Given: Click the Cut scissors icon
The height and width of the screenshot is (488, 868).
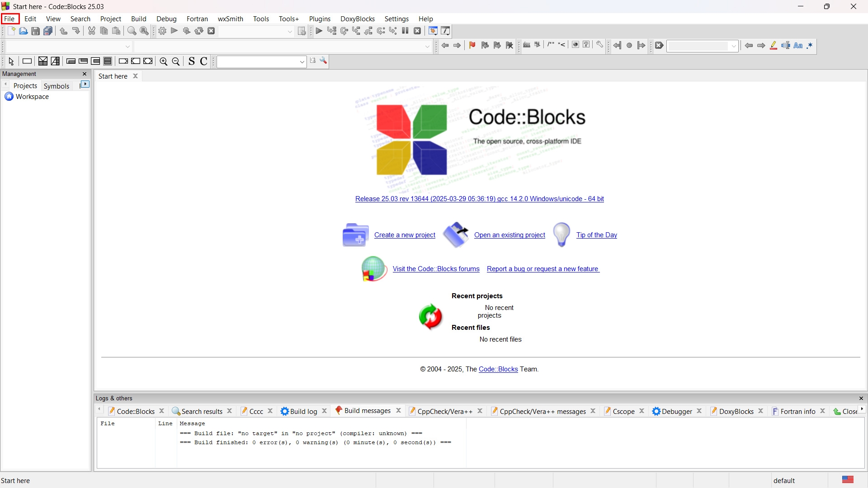Looking at the screenshot, I should pyautogui.click(x=92, y=31).
